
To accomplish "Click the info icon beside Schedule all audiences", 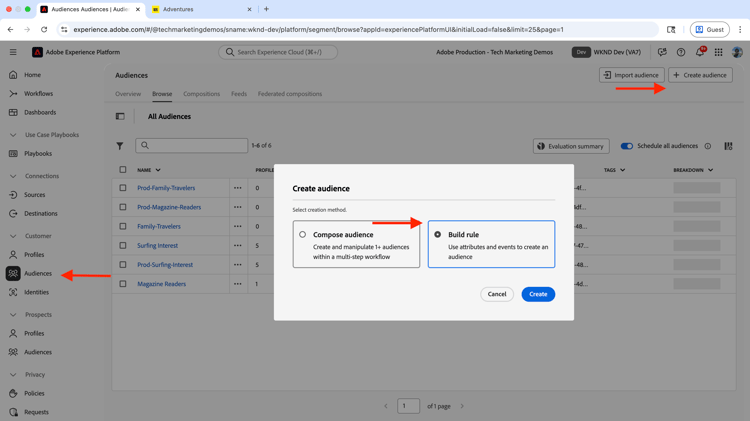I will pyautogui.click(x=707, y=146).
